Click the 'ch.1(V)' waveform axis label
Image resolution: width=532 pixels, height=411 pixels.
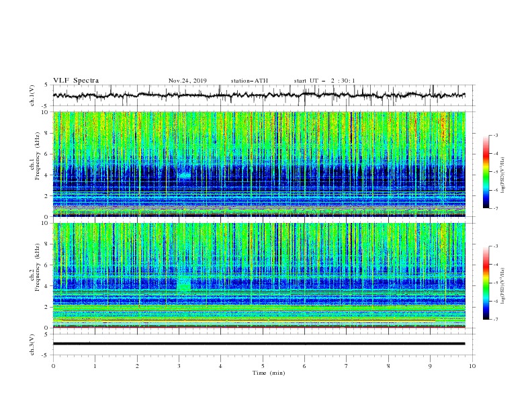pyautogui.click(x=32, y=95)
